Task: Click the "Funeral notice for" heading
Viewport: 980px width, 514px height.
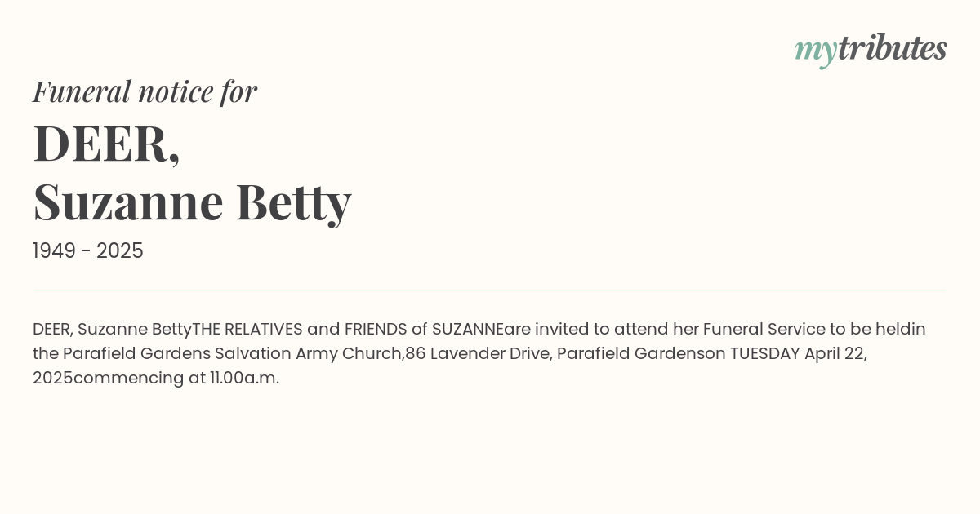Action: (145, 91)
